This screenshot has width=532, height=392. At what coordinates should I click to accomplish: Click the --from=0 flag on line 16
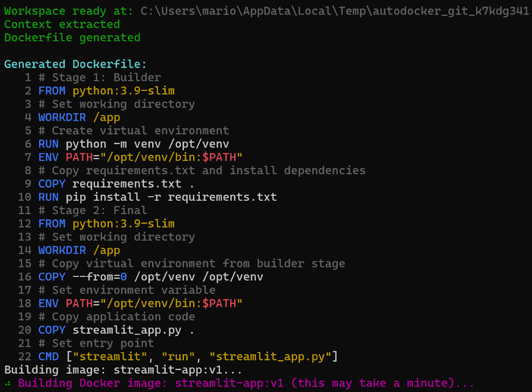pyautogui.click(x=100, y=276)
